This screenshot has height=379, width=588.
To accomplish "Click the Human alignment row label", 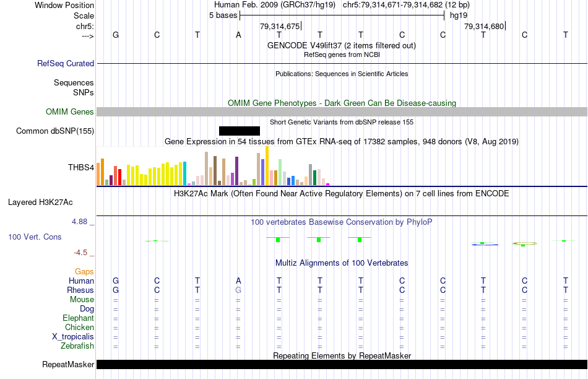I will (x=81, y=281).
